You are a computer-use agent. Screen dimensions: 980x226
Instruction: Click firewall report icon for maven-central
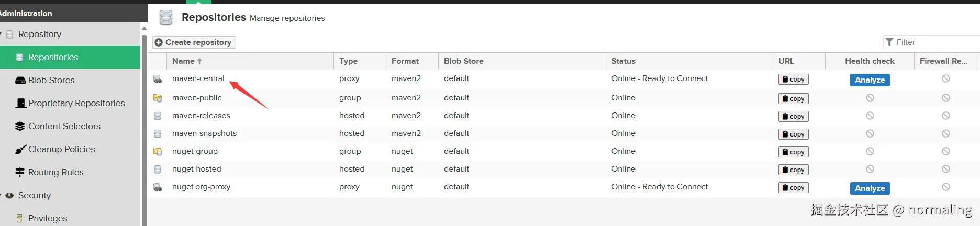pyautogui.click(x=945, y=78)
